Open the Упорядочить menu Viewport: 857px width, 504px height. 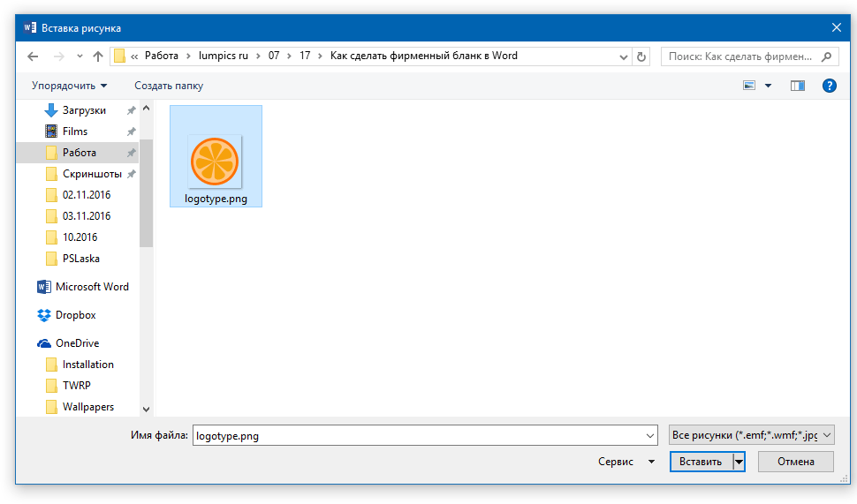click(x=69, y=86)
